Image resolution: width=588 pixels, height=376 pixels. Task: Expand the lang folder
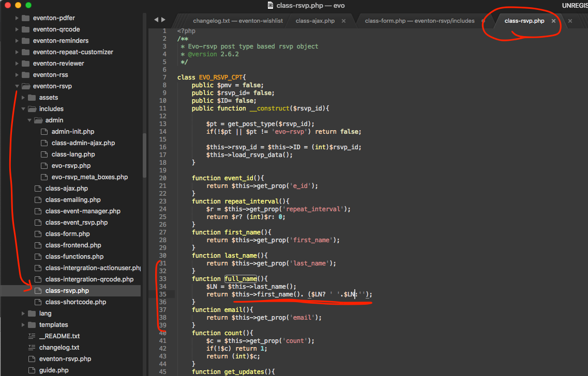point(23,314)
